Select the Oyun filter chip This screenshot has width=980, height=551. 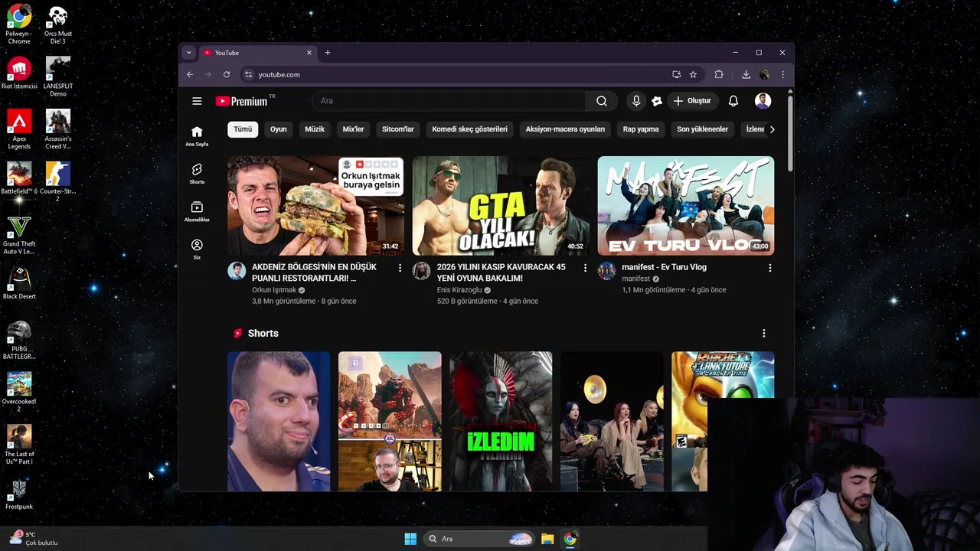tap(279, 129)
